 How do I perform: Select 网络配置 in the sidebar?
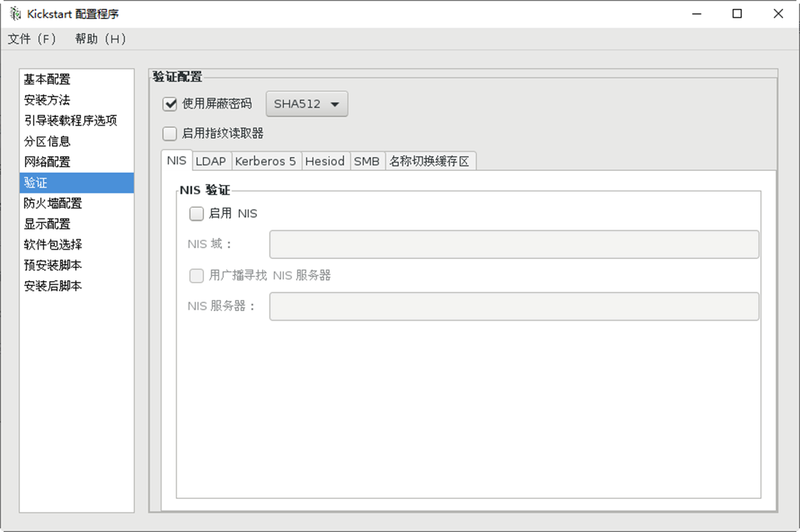[76, 162]
